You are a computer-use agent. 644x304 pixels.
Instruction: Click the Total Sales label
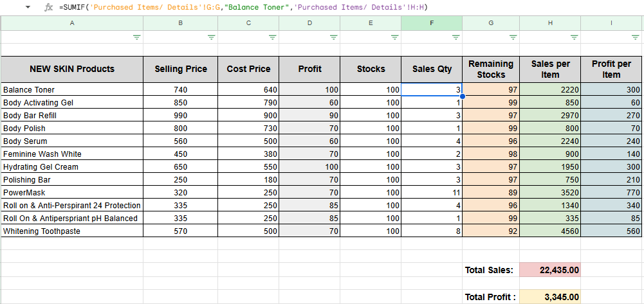pyautogui.click(x=489, y=270)
